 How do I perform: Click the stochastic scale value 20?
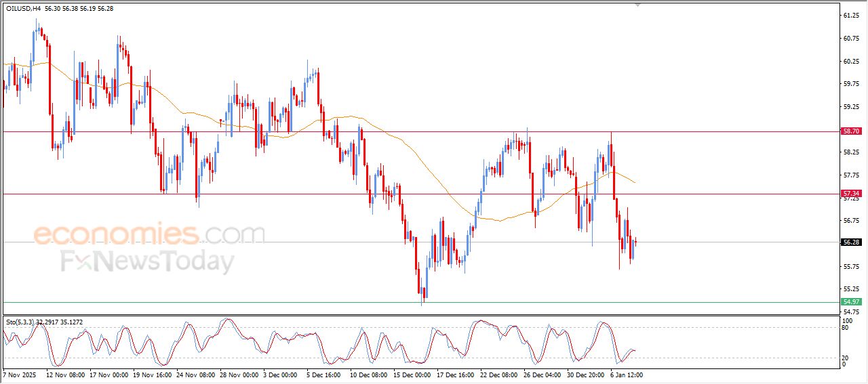tap(846, 358)
